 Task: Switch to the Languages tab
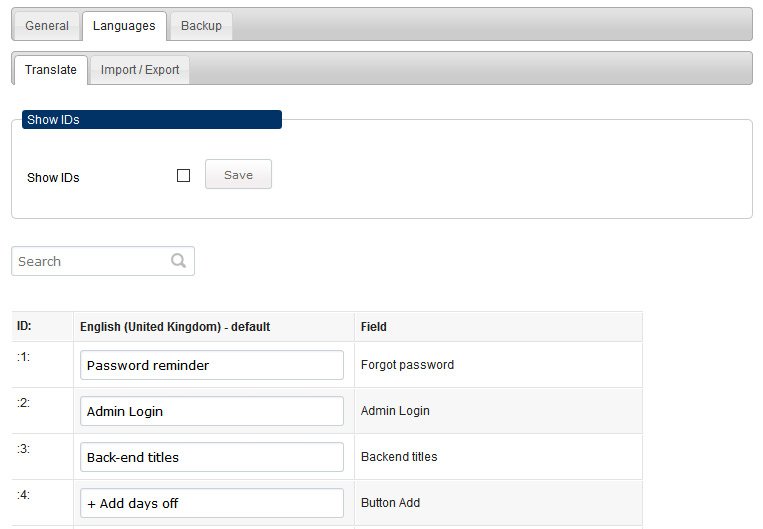coord(124,26)
